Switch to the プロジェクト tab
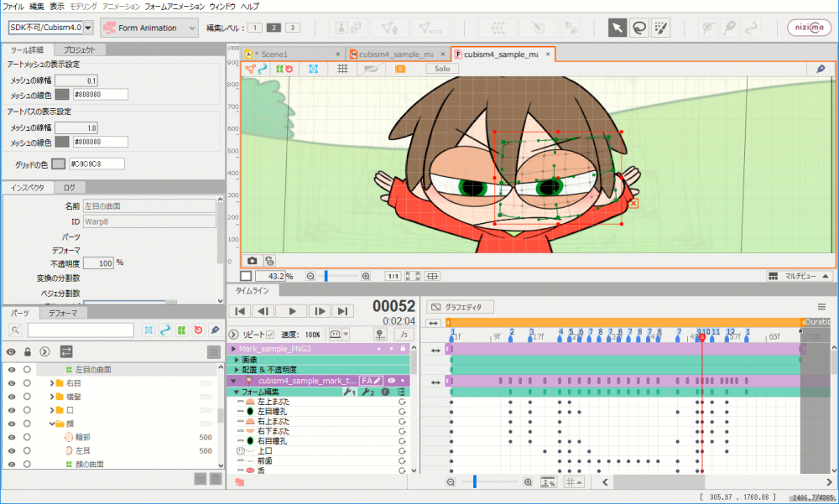839x504 pixels. (x=80, y=49)
